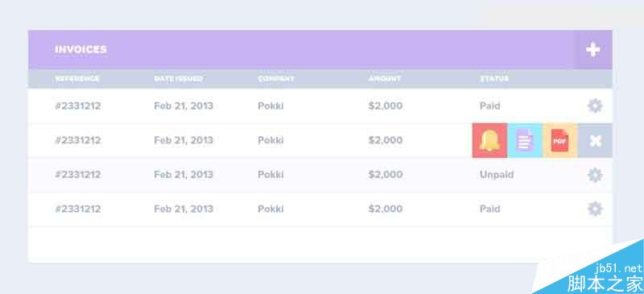Open the purple document icon

point(525,141)
